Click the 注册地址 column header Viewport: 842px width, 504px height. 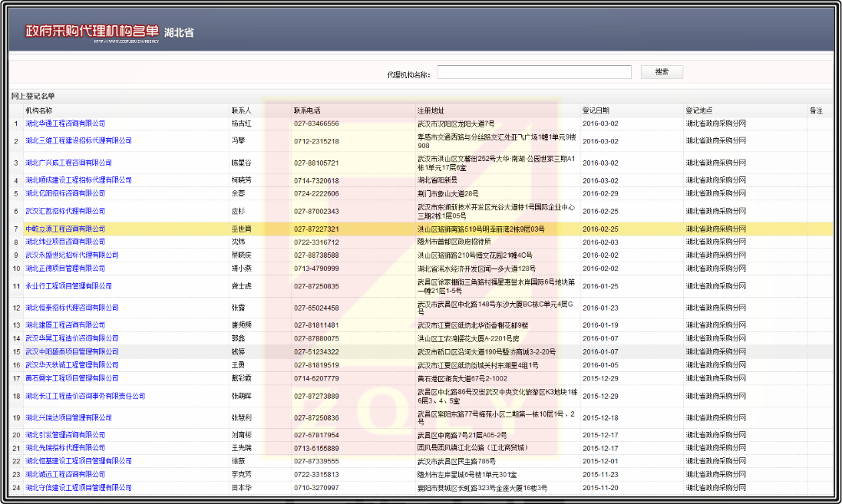(431, 110)
